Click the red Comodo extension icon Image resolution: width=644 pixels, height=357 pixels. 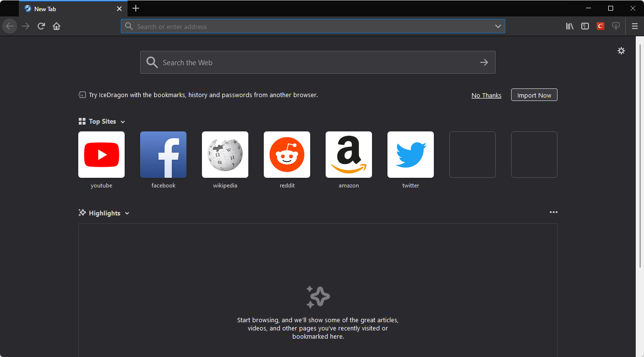[601, 26]
